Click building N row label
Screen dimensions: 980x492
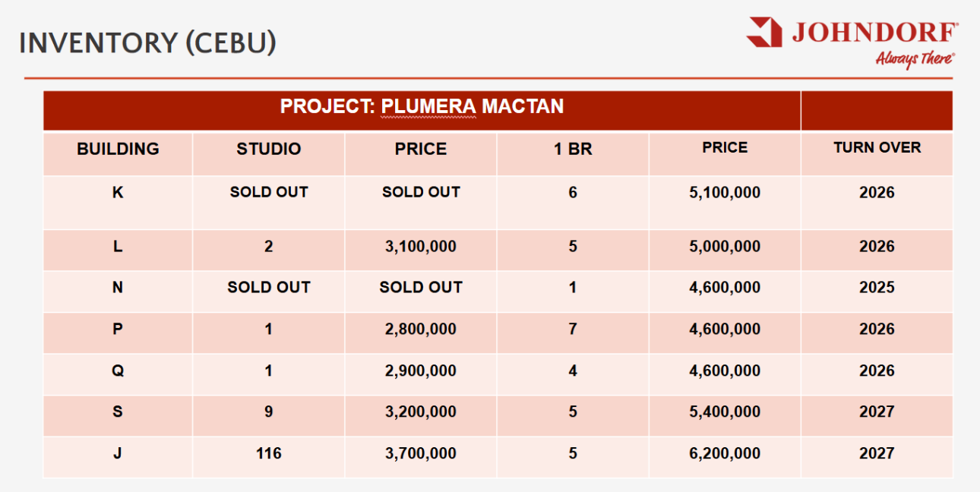point(118,288)
